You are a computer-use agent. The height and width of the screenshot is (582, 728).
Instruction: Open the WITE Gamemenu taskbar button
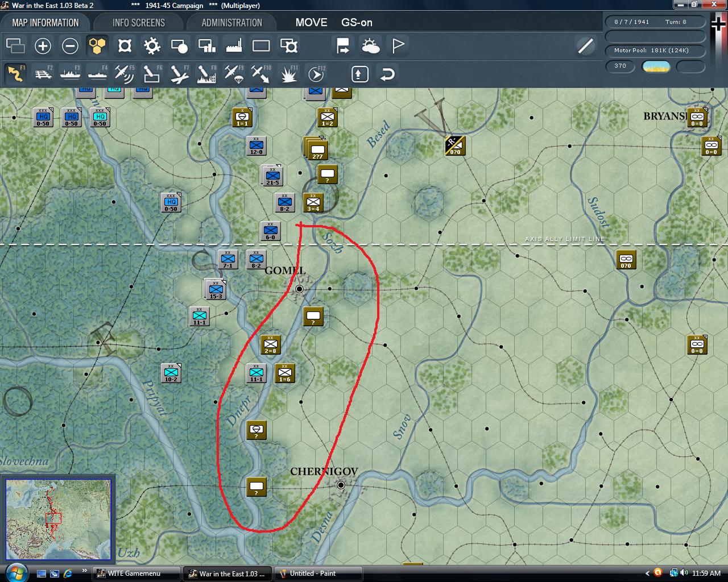136,573
